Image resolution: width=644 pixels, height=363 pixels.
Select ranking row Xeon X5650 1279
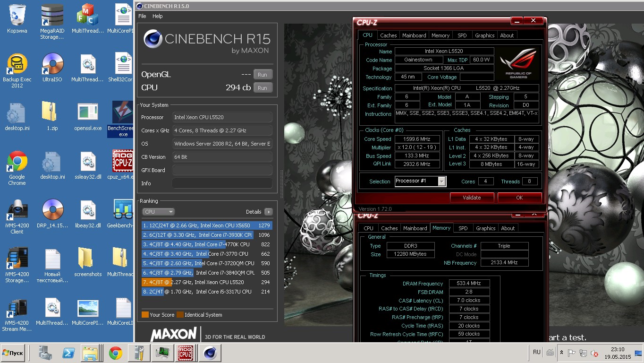coord(207,225)
